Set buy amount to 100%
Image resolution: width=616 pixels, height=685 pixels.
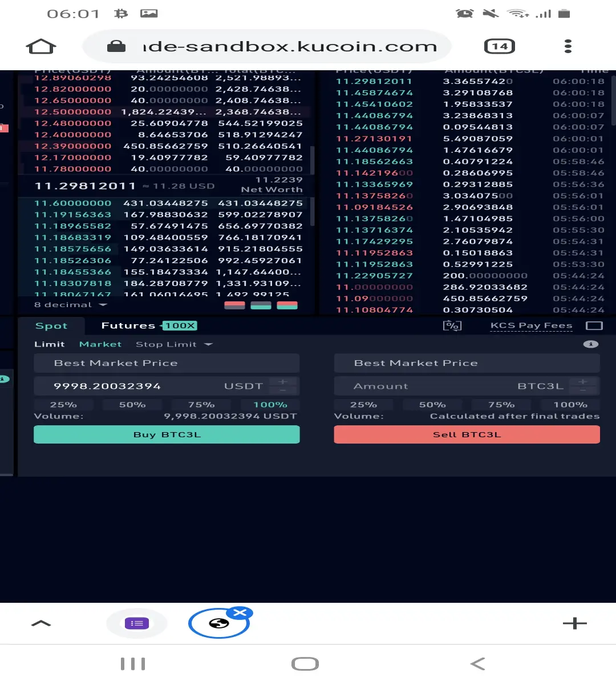tap(270, 405)
